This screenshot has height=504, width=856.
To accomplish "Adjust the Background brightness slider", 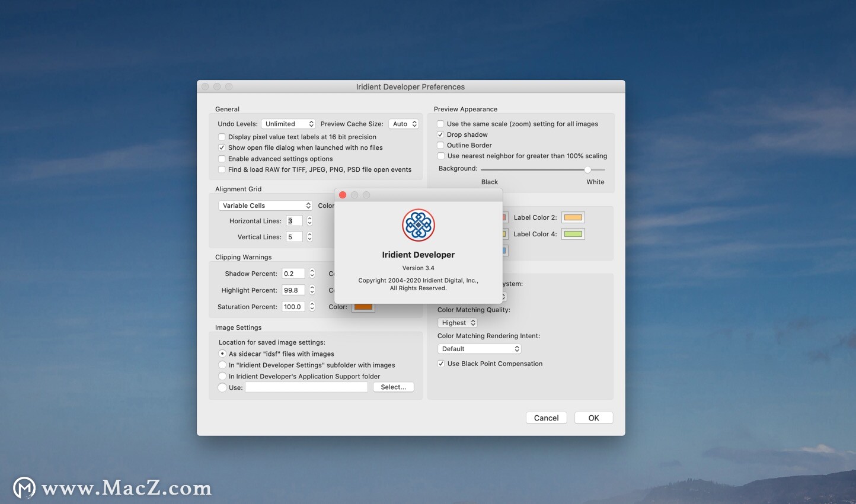I will (x=587, y=169).
